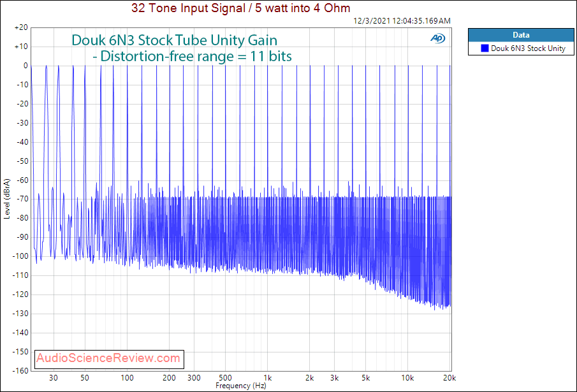
Task: Select the blue Douk 6N3 legend color swatch
Action: click(x=485, y=48)
